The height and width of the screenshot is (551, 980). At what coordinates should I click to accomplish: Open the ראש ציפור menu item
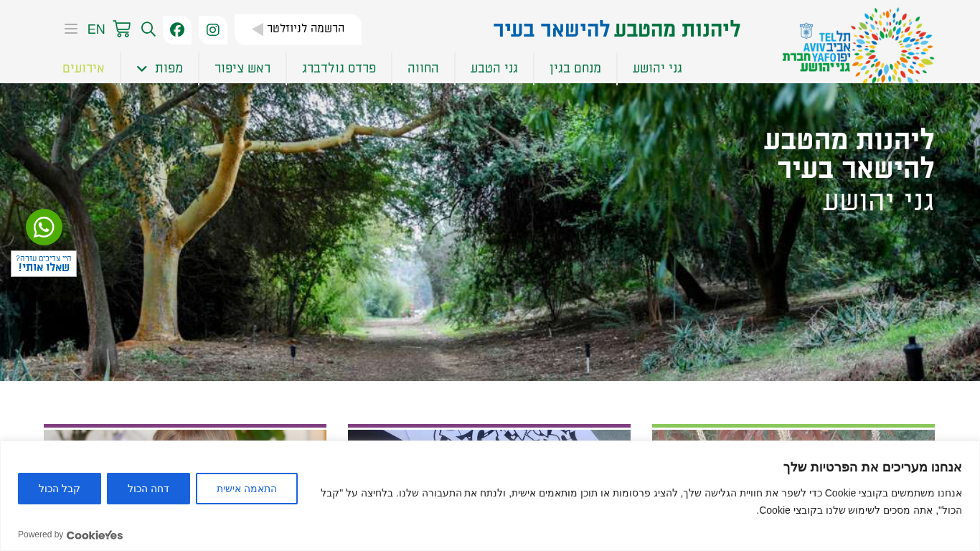coord(242,68)
